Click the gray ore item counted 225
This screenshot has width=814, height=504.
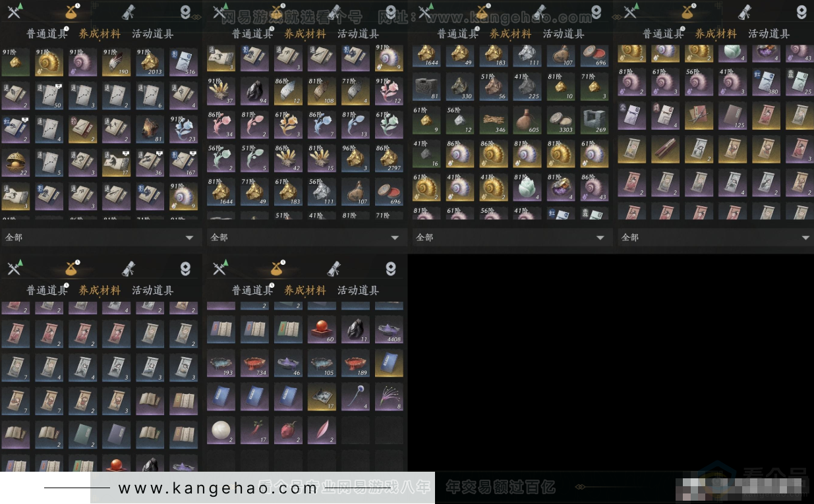tap(528, 86)
